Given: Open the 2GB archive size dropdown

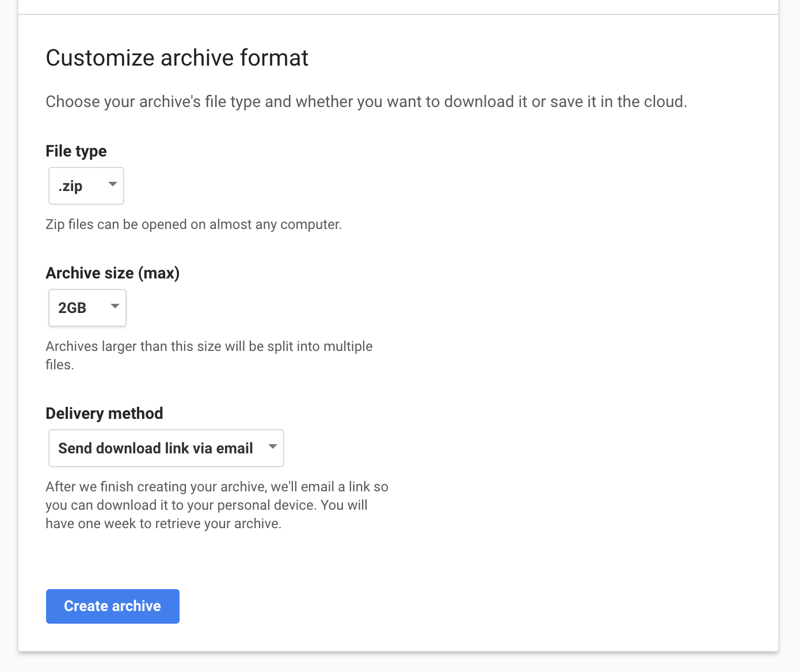Looking at the screenshot, I should coord(87,308).
